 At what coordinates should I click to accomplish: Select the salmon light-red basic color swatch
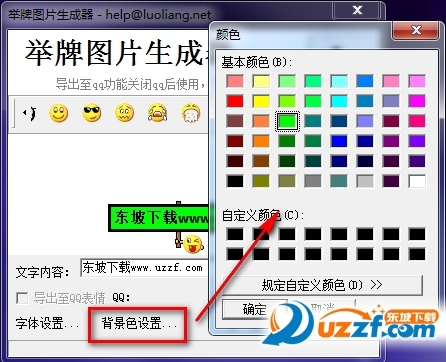click(235, 81)
